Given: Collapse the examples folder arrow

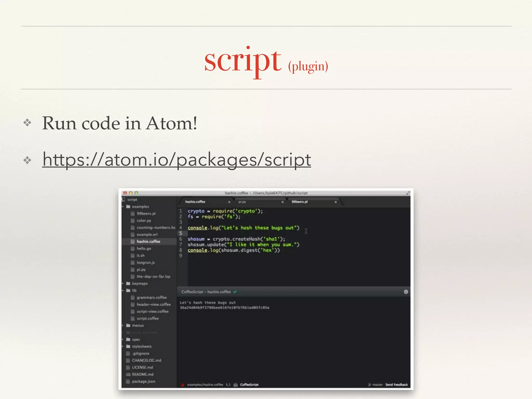Looking at the screenshot, I should pyautogui.click(x=123, y=207).
